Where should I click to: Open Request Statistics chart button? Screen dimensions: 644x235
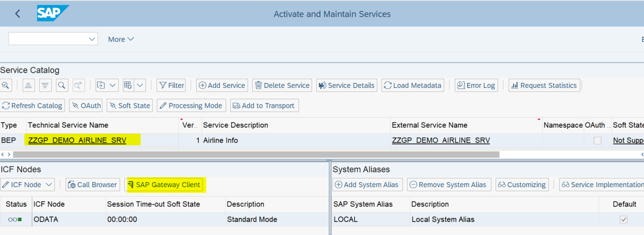[544, 85]
